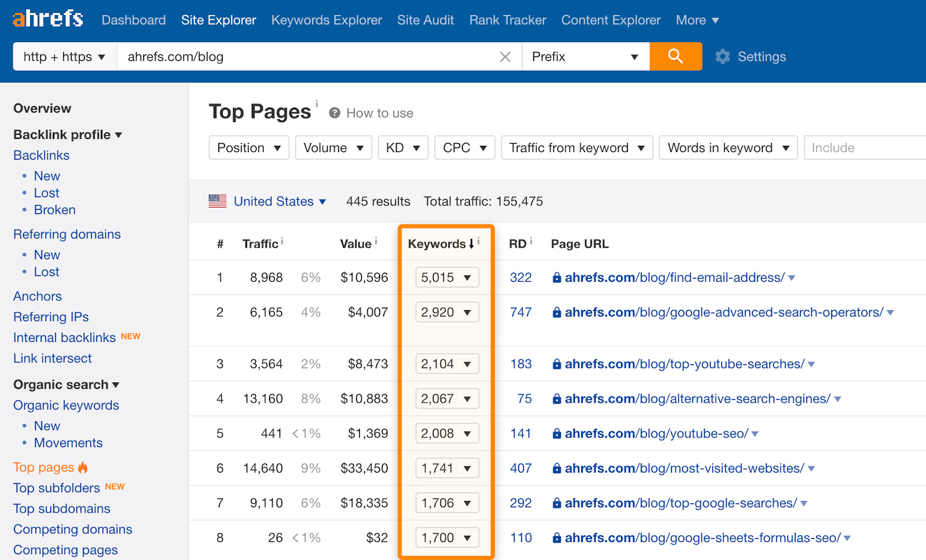Click the United States flag icon
This screenshot has height=560, width=926.
[x=216, y=201]
